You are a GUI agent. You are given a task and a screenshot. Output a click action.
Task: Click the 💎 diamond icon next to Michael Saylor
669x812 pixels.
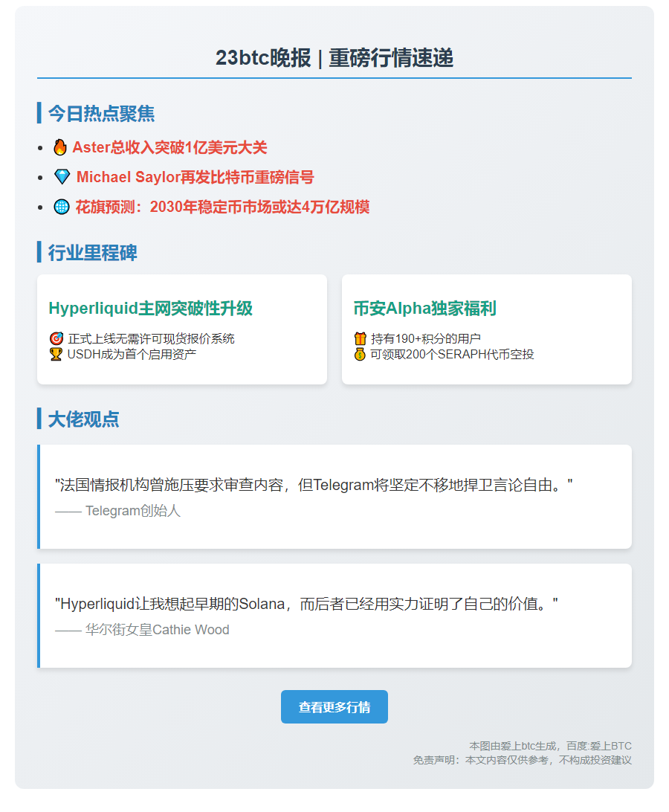point(60,177)
